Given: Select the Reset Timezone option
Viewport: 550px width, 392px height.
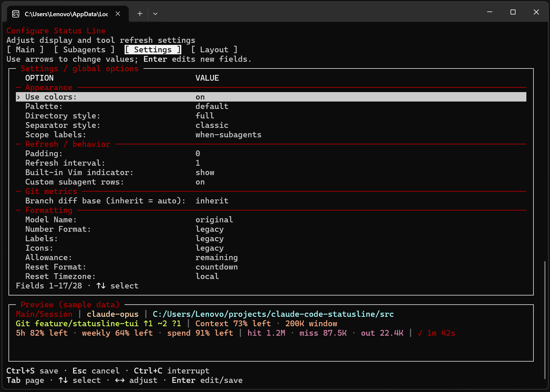Looking at the screenshot, I should pyautogui.click(x=60, y=276).
